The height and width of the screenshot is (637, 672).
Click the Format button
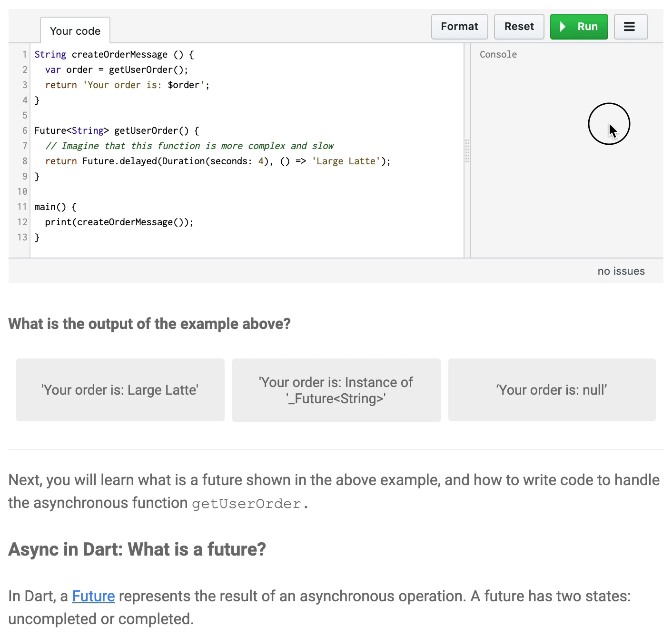[459, 27]
